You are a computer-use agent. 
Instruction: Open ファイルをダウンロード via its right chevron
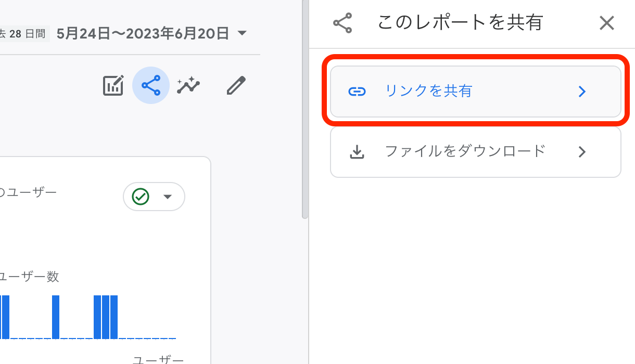click(582, 151)
